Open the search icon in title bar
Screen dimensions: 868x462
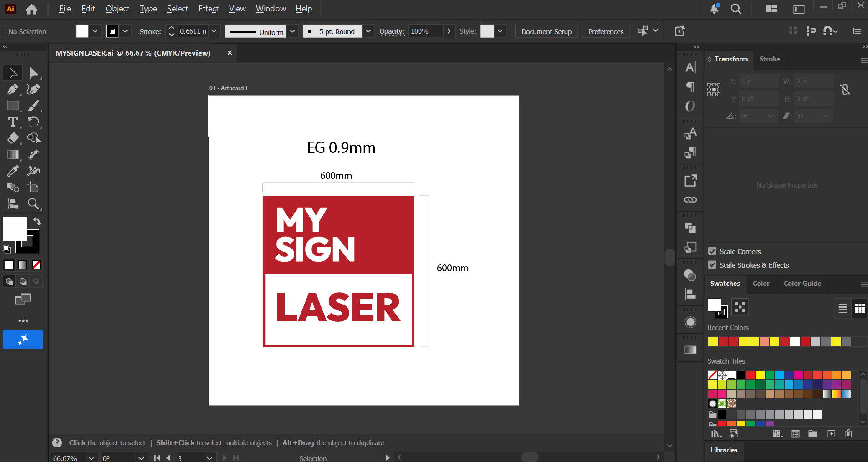pyautogui.click(x=736, y=9)
